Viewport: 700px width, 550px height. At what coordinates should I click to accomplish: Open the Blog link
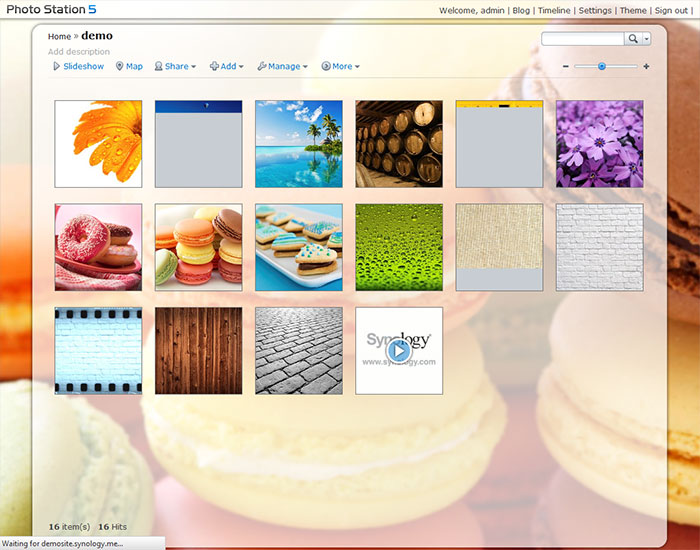pos(521,11)
